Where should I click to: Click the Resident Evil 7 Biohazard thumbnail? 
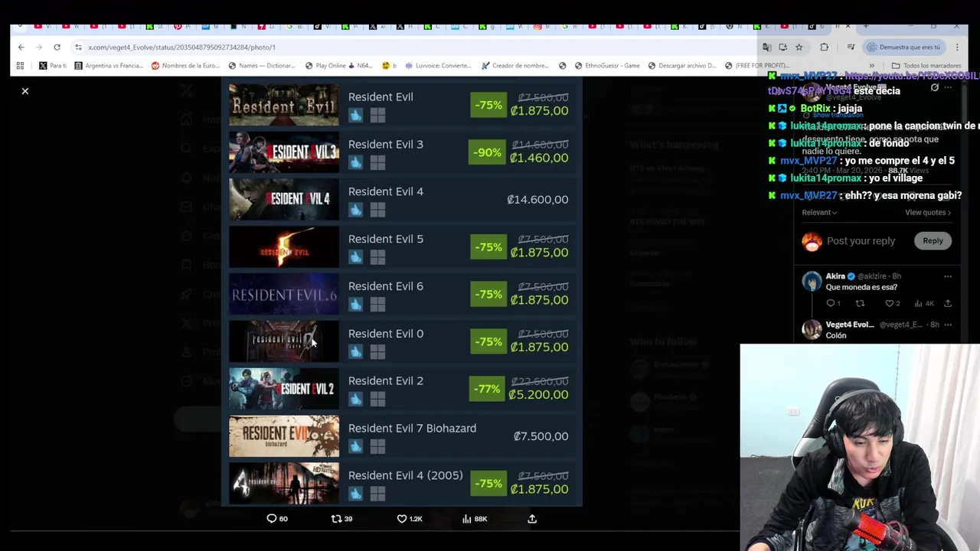point(284,436)
